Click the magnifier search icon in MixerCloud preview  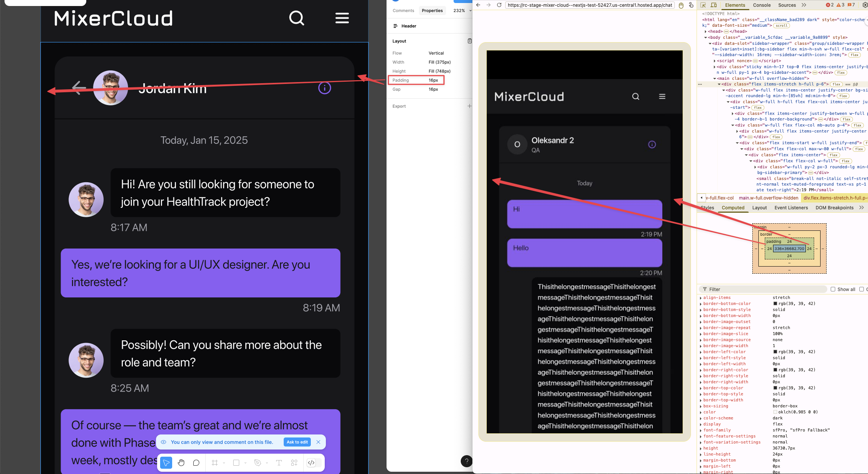[x=636, y=96]
